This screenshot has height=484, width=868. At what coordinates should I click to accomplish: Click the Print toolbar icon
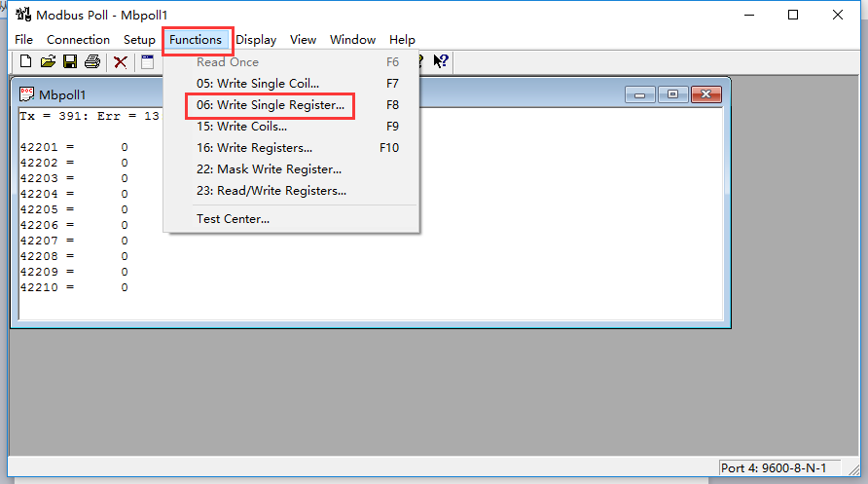[92, 61]
